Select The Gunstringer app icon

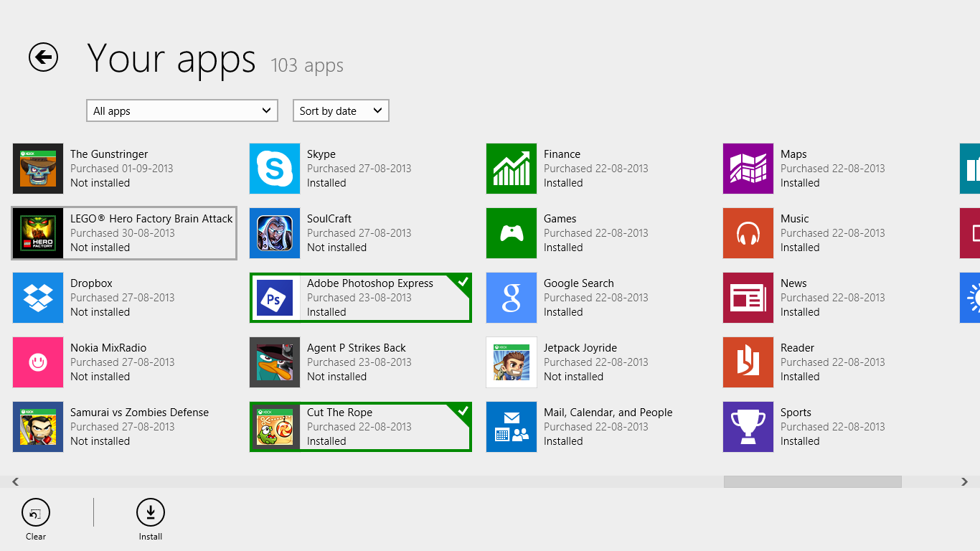pos(38,169)
